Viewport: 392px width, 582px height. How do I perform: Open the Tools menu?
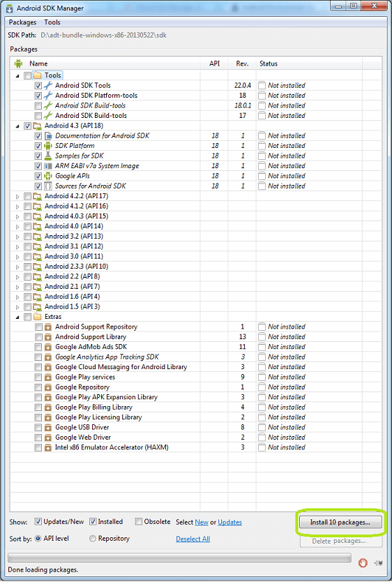coord(52,22)
